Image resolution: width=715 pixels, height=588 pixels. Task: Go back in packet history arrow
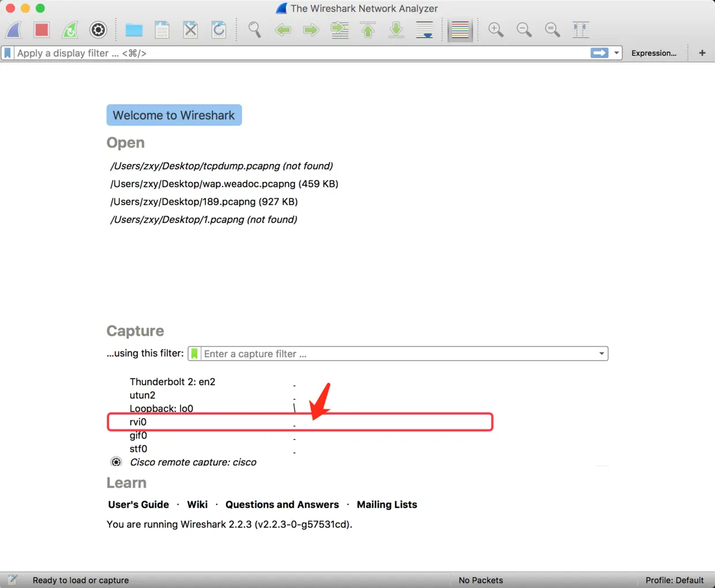tap(283, 29)
